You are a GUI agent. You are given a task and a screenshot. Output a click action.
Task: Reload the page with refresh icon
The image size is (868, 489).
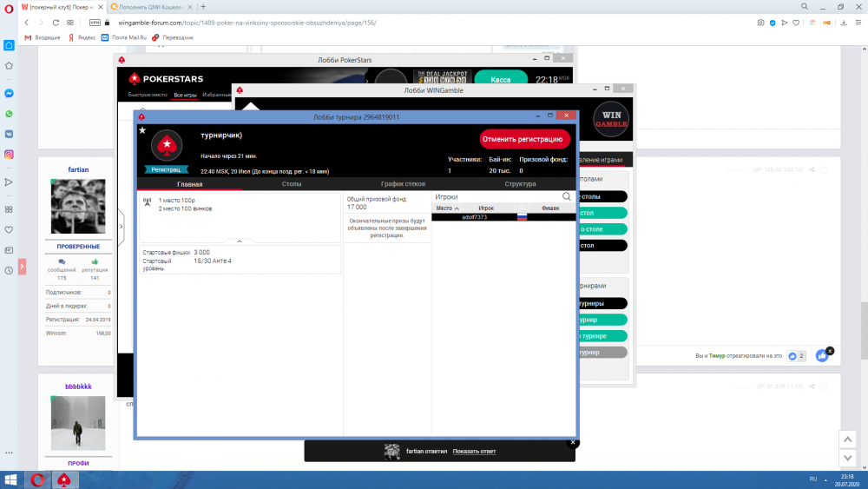56,23
